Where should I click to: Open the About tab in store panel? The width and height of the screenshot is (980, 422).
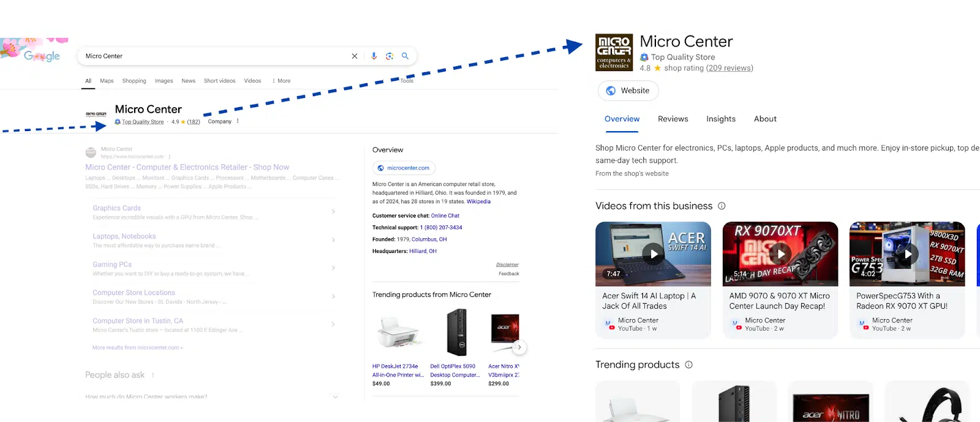click(x=765, y=119)
